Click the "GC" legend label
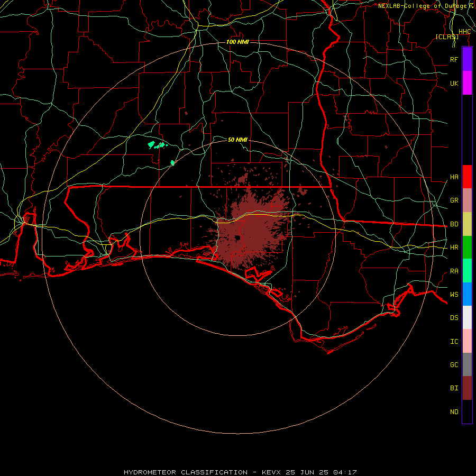 (x=454, y=365)
